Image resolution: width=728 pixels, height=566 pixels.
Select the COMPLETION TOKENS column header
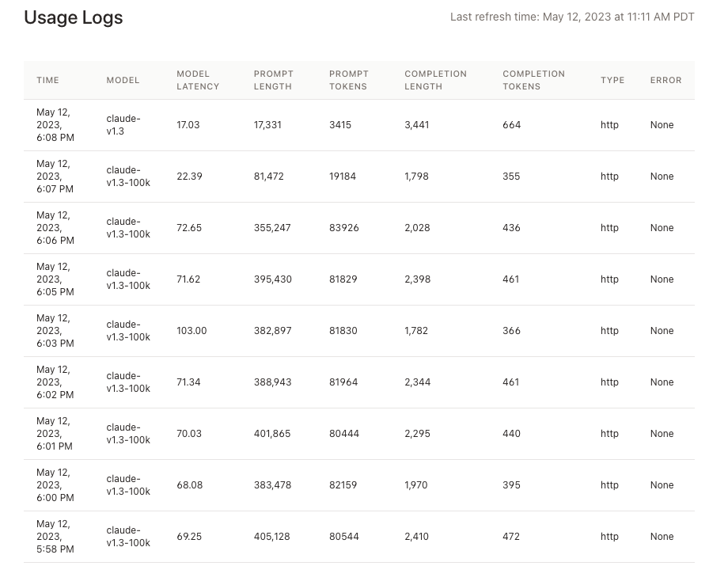click(x=533, y=80)
